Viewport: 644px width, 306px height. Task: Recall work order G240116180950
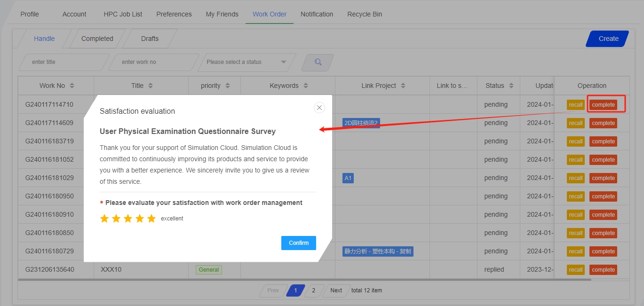pyautogui.click(x=575, y=196)
